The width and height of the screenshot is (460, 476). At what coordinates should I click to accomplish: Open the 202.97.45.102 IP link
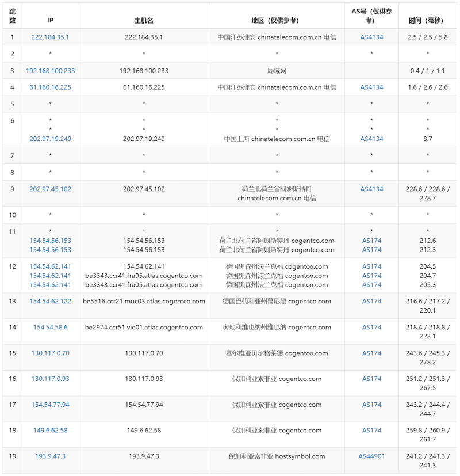tap(50, 189)
